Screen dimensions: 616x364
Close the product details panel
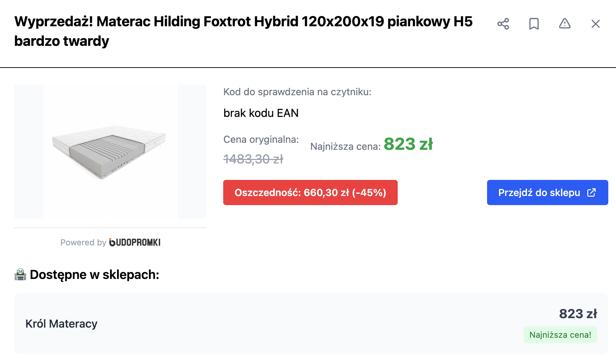coord(595,24)
